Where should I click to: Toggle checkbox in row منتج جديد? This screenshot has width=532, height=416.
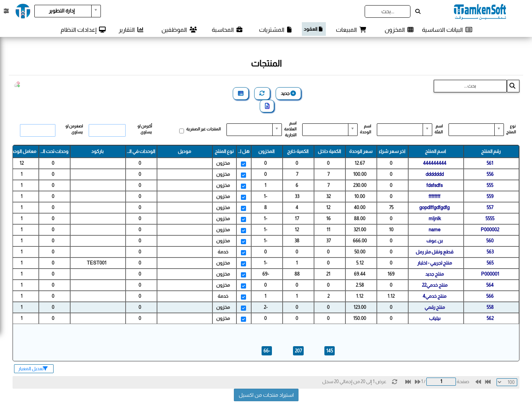243,275
